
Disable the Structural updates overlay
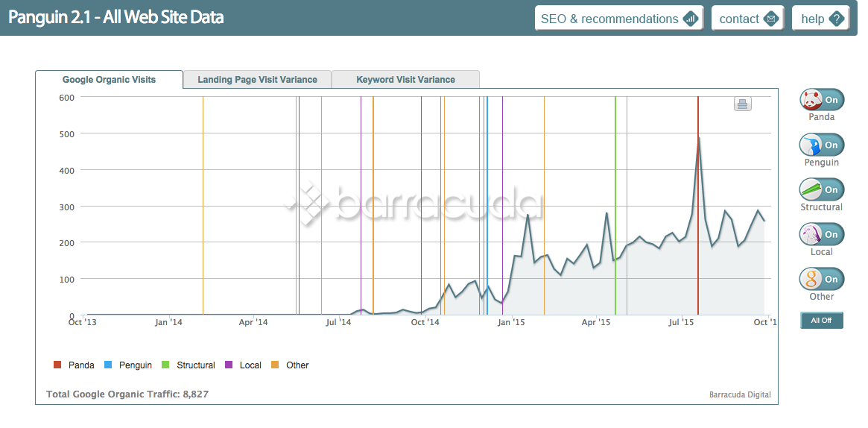[x=821, y=189]
